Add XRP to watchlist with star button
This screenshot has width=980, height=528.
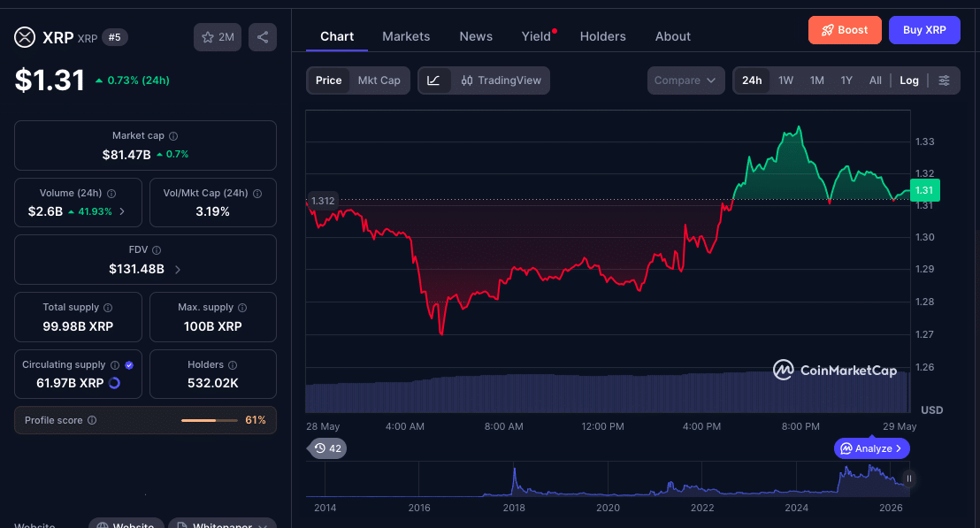tap(218, 37)
